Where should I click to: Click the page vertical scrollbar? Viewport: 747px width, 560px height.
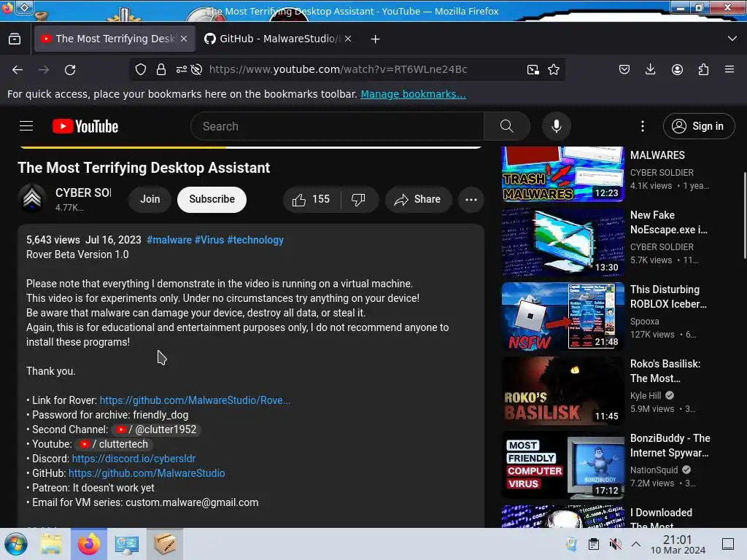[745, 215]
